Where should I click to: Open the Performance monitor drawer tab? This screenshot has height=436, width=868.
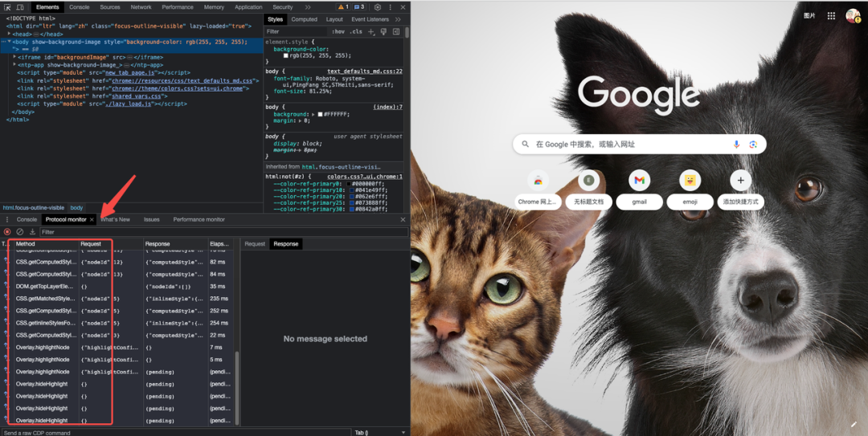[x=199, y=220]
